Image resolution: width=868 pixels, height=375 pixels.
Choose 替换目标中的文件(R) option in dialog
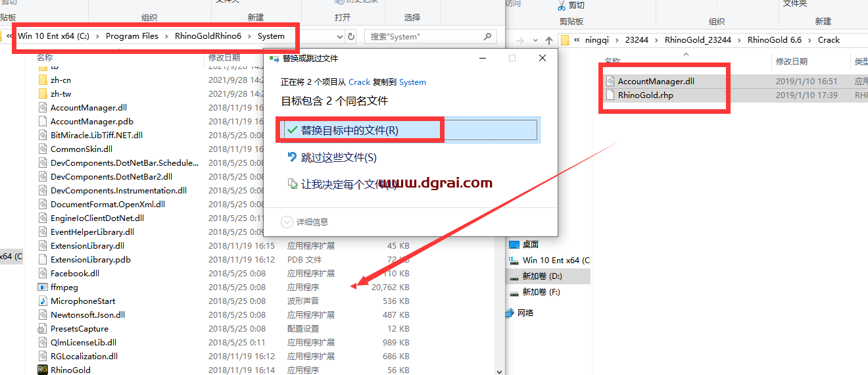[x=408, y=130]
